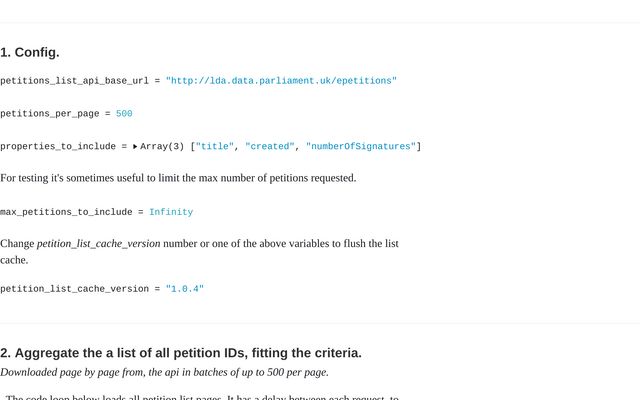Click the max_petitions_to_include variable name
The height and width of the screenshot is (400, 640).
[65, 212]
